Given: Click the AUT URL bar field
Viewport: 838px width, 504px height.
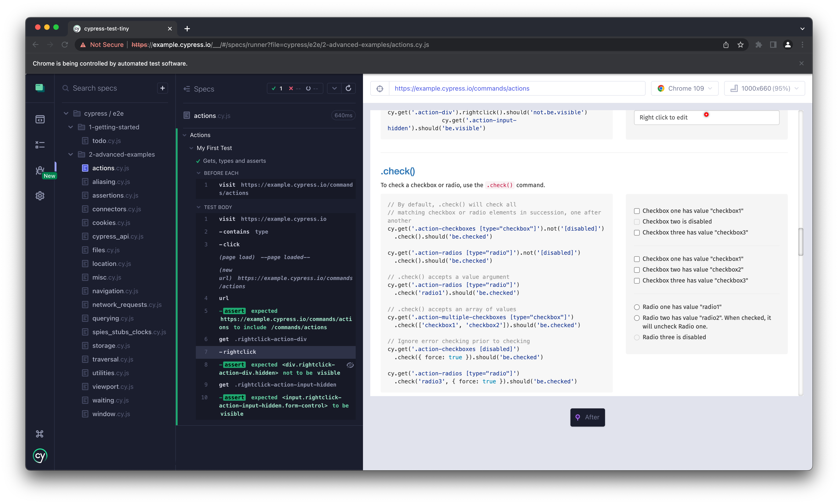Looking at the screenshot, I should pos(517,88).
